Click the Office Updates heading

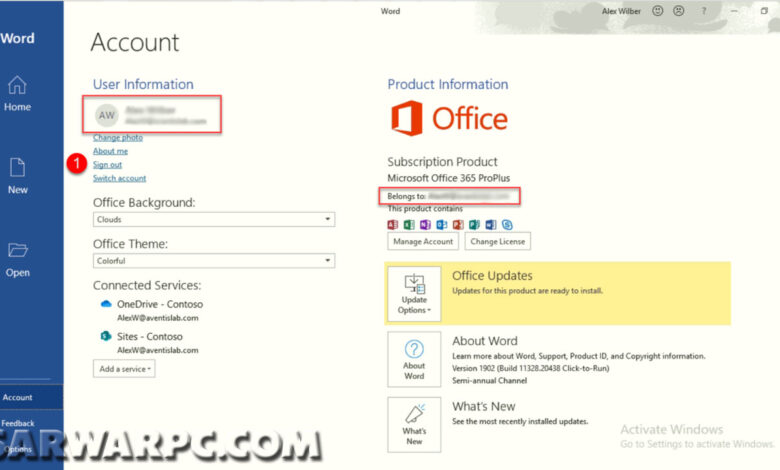pos(492,276)
